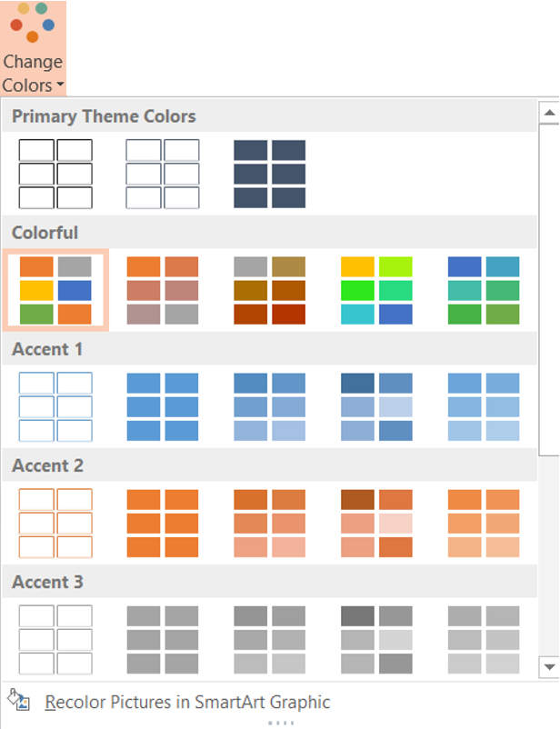Select the orange outline Accent 2 option

pyautogui.click(x=55, y=523)
